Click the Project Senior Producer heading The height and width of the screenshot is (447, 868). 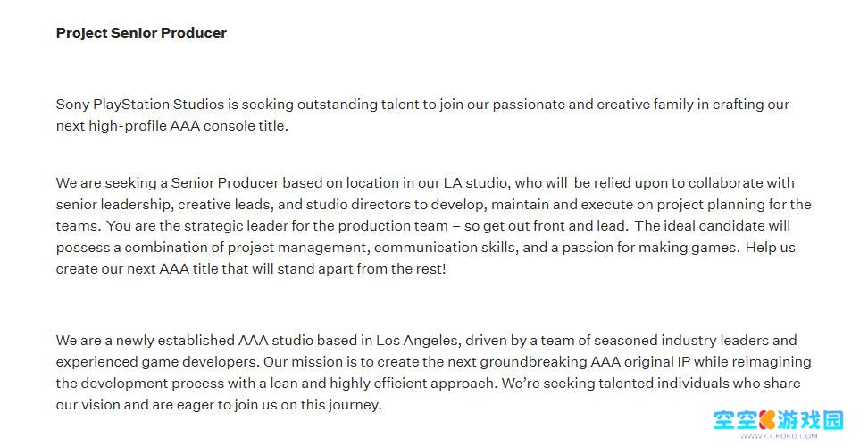click(x=141, y=33)
